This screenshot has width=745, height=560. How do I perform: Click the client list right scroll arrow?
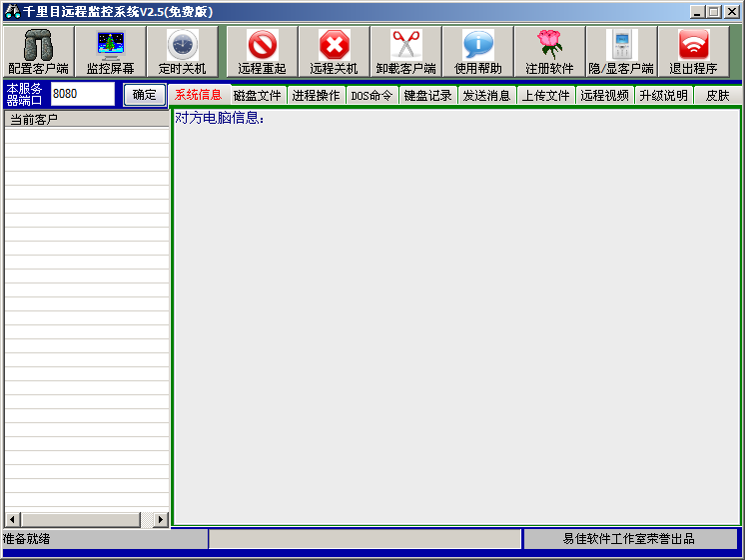coord(160,519)
